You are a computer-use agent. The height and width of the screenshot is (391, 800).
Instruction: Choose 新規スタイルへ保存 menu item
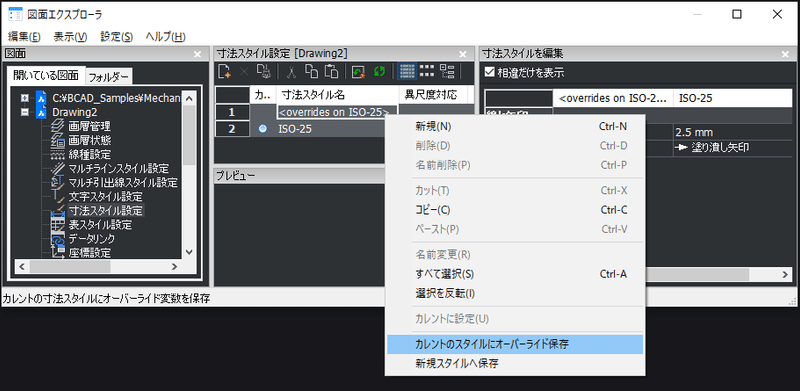pos(515,363)
